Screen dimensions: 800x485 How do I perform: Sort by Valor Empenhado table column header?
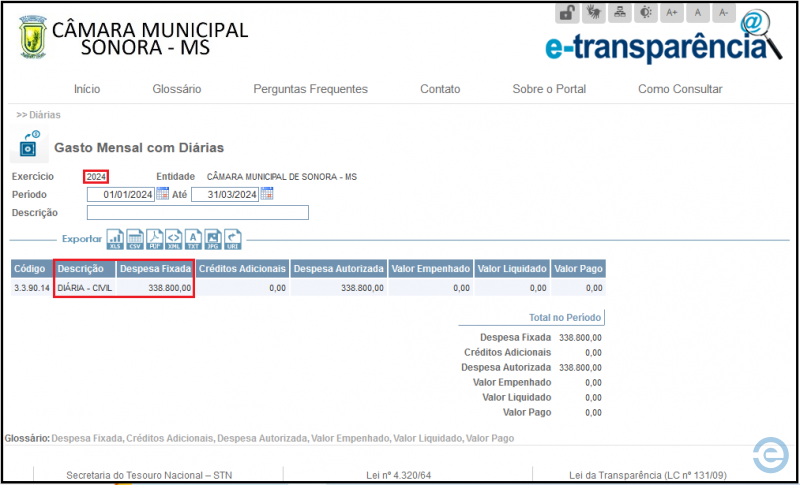click(431, 268)
